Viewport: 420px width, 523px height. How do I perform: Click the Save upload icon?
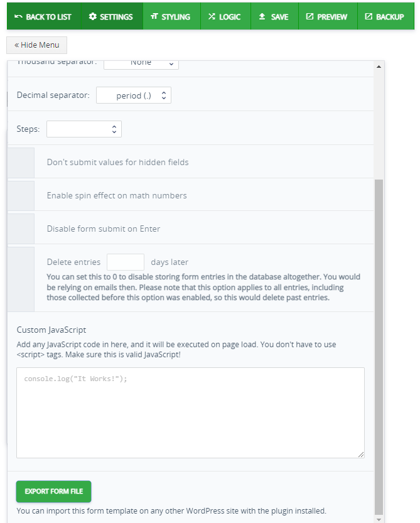[x=262, y=16]
